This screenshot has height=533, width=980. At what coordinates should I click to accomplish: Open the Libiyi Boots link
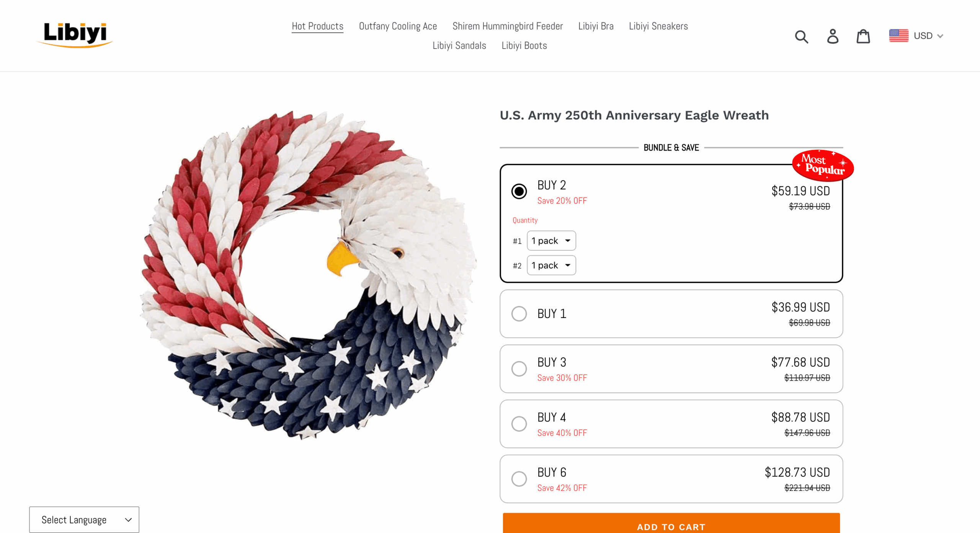[524, 46]
